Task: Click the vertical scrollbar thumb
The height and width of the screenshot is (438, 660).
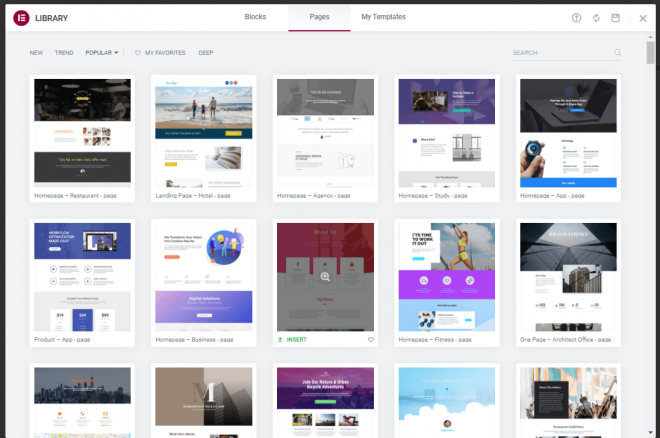Action: coord(650,53)
